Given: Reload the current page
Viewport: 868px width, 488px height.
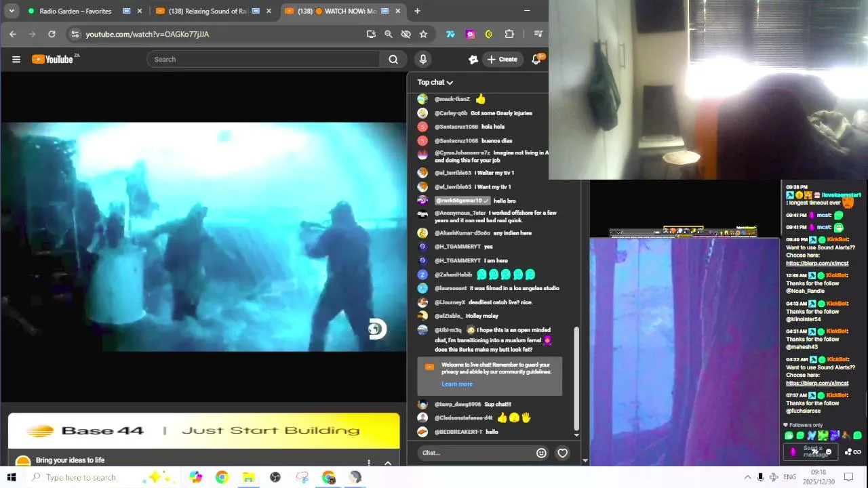Looking at the screenshot, I should click(x=52, y=34).
